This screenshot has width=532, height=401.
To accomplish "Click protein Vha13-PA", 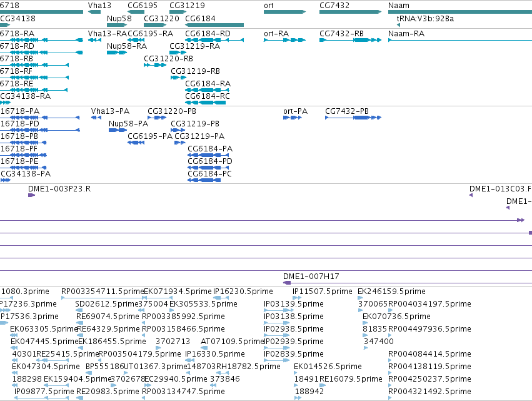I will (x=96, y=118).
